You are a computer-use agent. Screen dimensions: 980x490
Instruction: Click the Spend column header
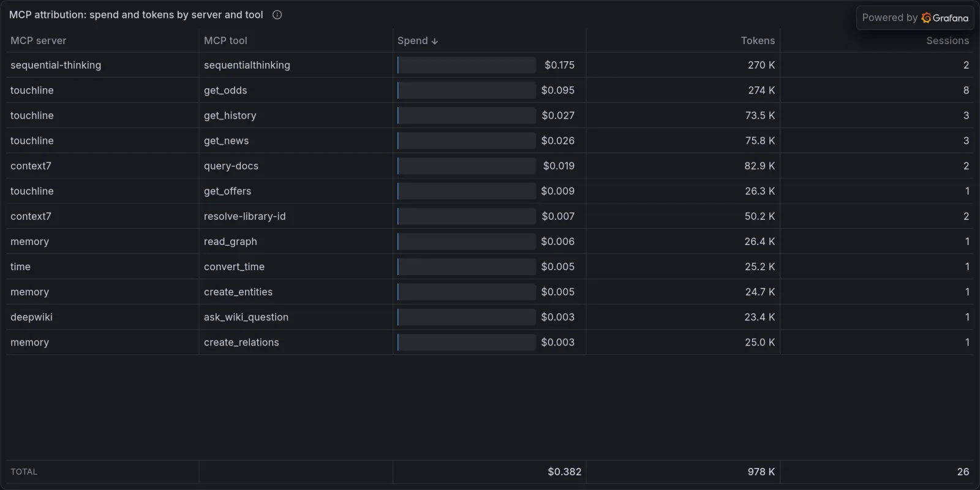[412, 40]
